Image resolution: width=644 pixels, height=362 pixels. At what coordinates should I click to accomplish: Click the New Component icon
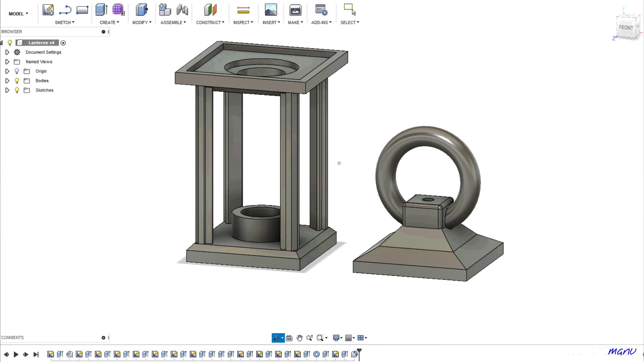point(165,10)
